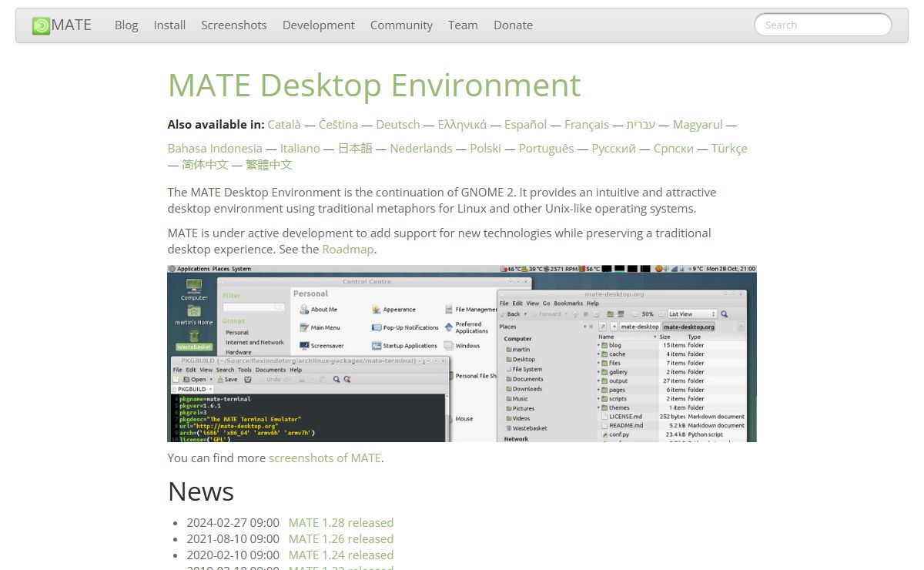Switch language to Čeština
This screenshot has height=570, width=924.
point(338,124)
